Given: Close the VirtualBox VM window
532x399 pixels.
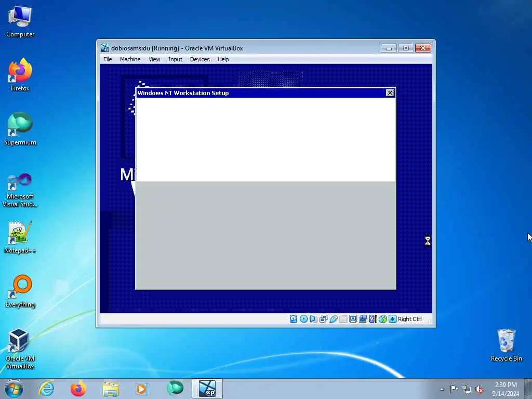Looking at the screenshot, I should [423, 48].
